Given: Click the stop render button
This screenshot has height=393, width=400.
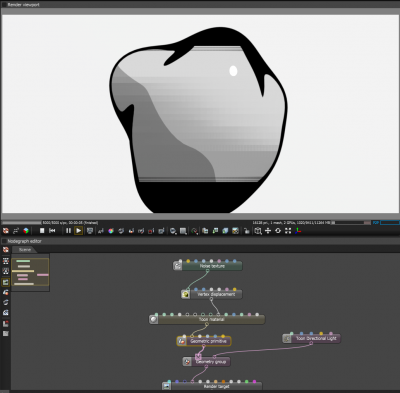Looking at the screenshot, I should [x=42, y=231].
